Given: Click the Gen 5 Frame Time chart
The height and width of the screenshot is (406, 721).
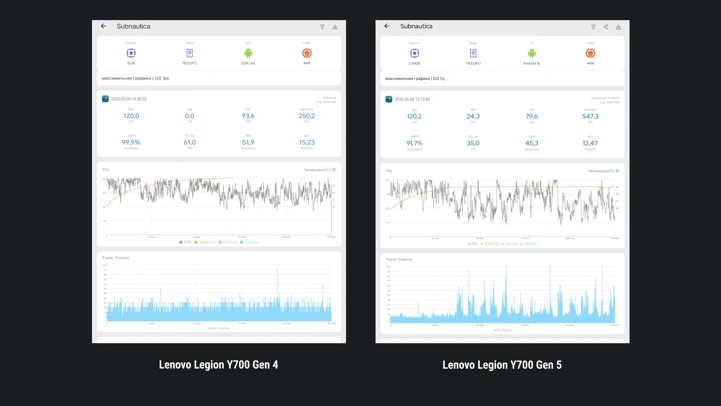Looking at the screenshot, I should (502, 295).
